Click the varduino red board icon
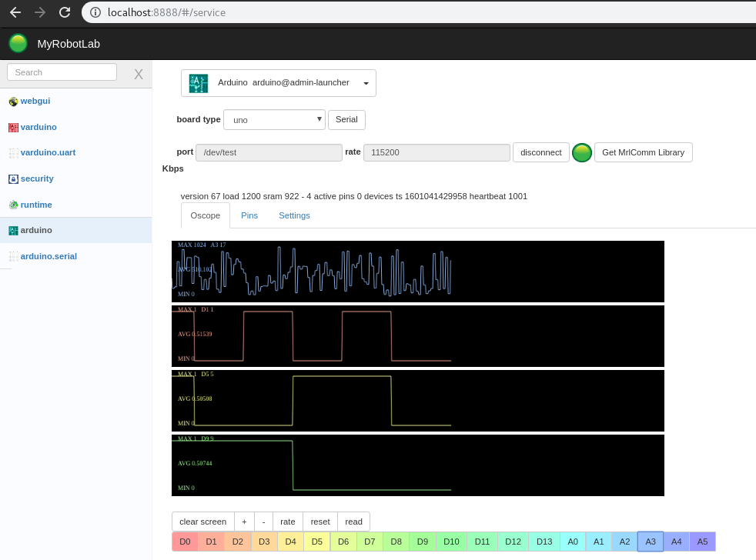Image resolution: width=756 pixels, height=560 pixels. tap(14, 127)
